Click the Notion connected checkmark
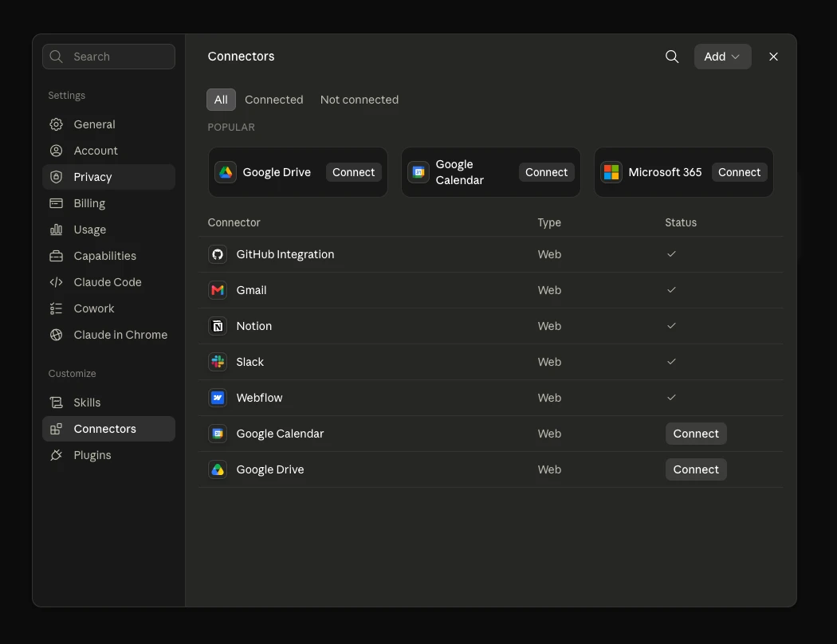This screenshot has height=644, width=837. pyautogui.click(x=671, y=325)
